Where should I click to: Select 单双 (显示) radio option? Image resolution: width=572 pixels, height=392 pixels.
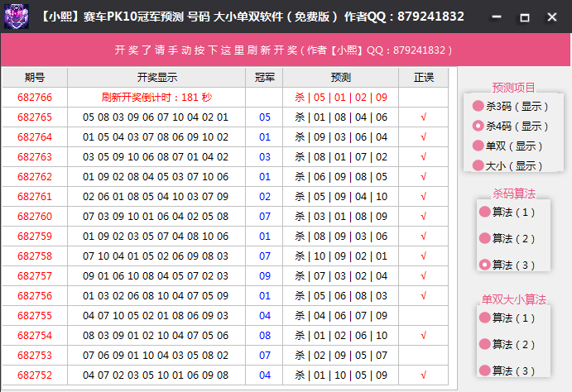tap(507, 146)
